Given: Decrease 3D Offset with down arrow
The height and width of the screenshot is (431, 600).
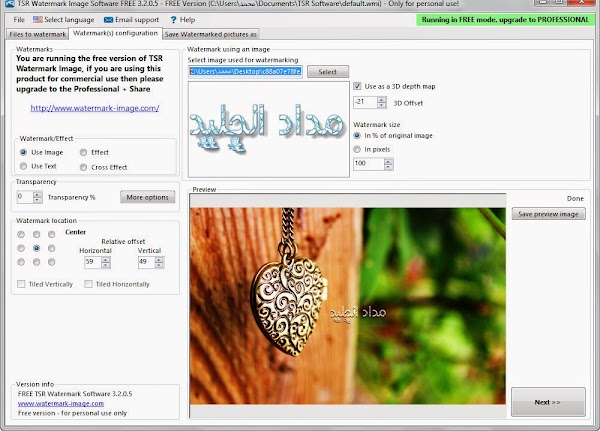Looking at the screenshot, I should 382,105.
